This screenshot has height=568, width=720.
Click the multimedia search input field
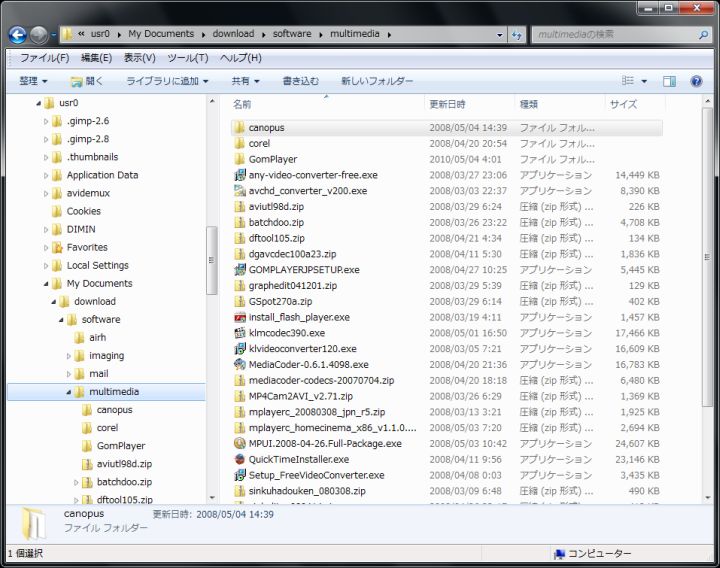click(x=612, y=34)
